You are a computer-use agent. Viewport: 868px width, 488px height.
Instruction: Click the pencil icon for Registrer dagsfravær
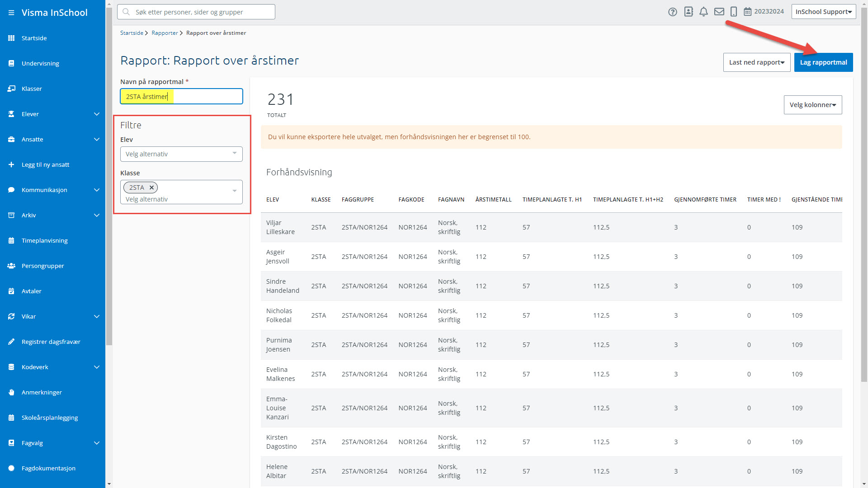coord(11,342)
